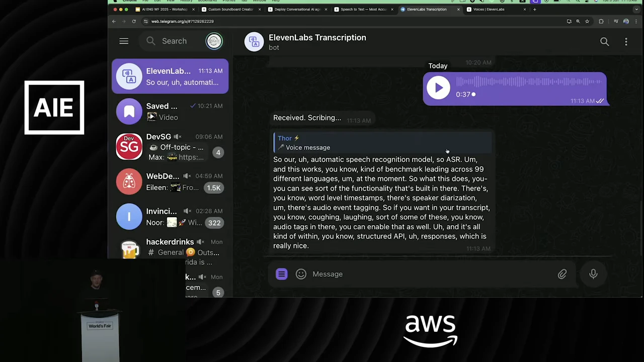Open the story avatar next to Search
The width and height of the screenshot is (644, 362).
[x=214, y=41]
